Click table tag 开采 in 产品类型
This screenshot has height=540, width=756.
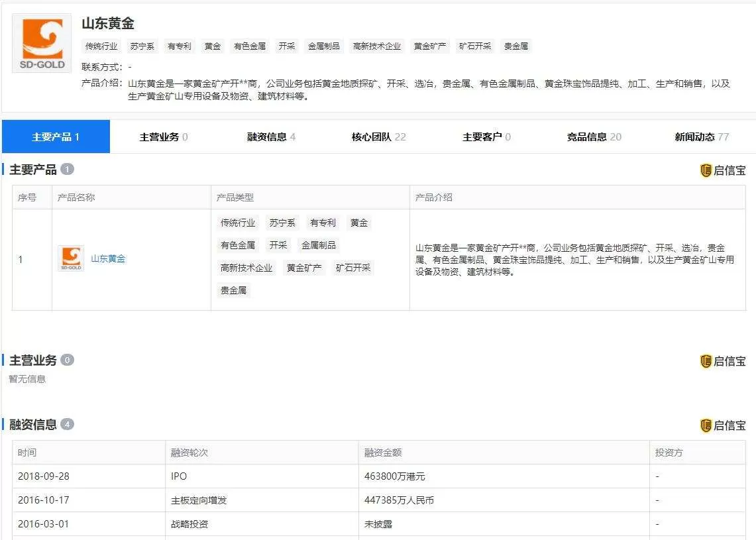pos(278,245)
